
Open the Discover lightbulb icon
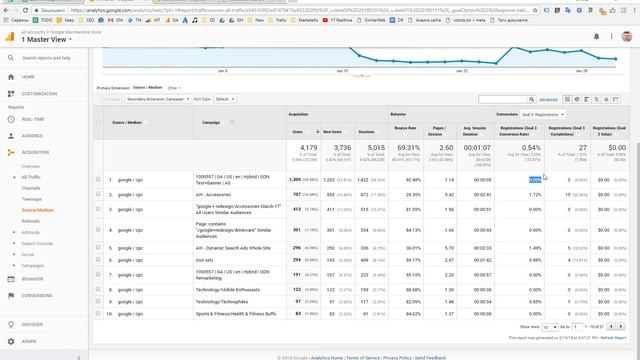tap(11, 324)
